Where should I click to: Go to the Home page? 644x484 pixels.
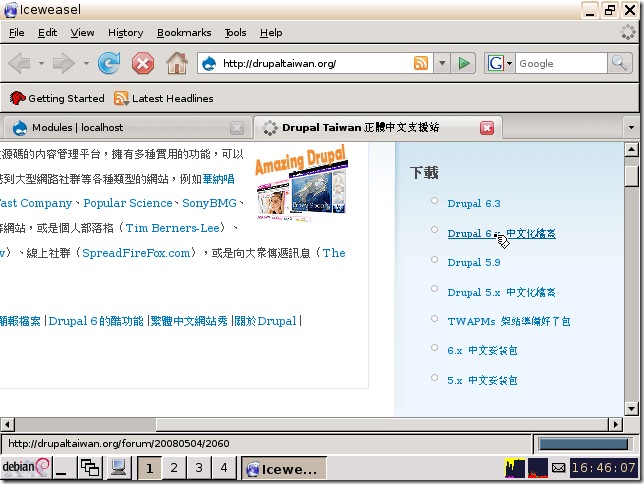(177, 63)
